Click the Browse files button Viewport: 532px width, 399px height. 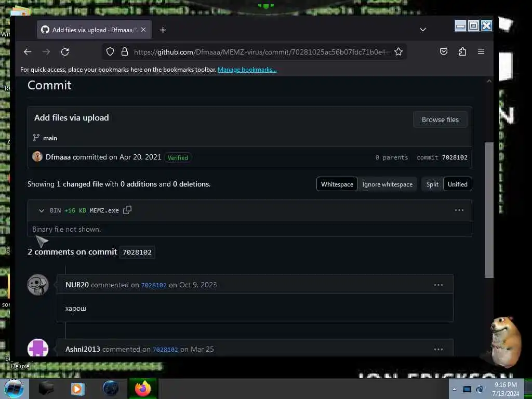(440, 120)
